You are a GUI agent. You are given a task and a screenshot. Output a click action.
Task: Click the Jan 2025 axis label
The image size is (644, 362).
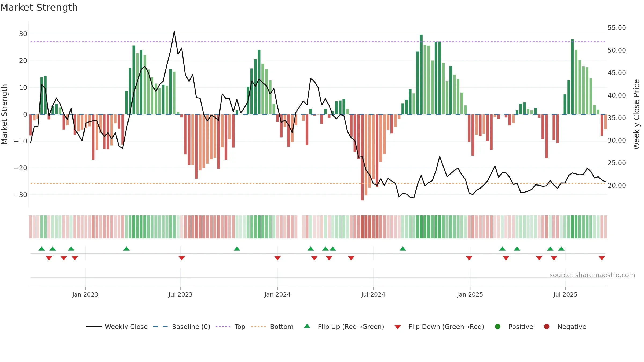[x=470, y=294]
